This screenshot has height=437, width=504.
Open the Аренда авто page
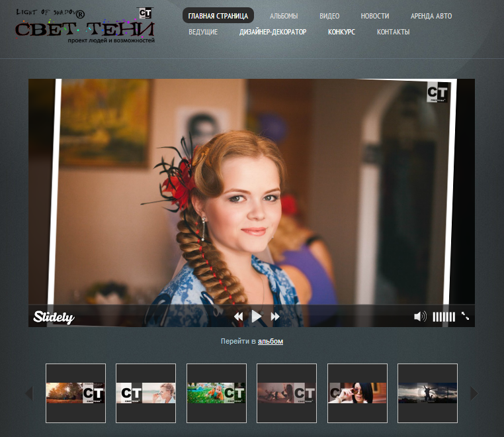pos(431,16)
